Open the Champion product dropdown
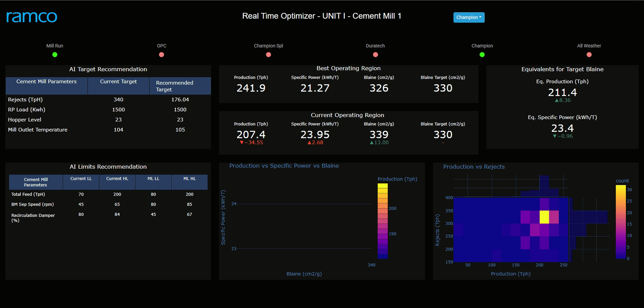The width and height of the screenshot is (644, 308). pyautogui.click(x=469, y=17)
